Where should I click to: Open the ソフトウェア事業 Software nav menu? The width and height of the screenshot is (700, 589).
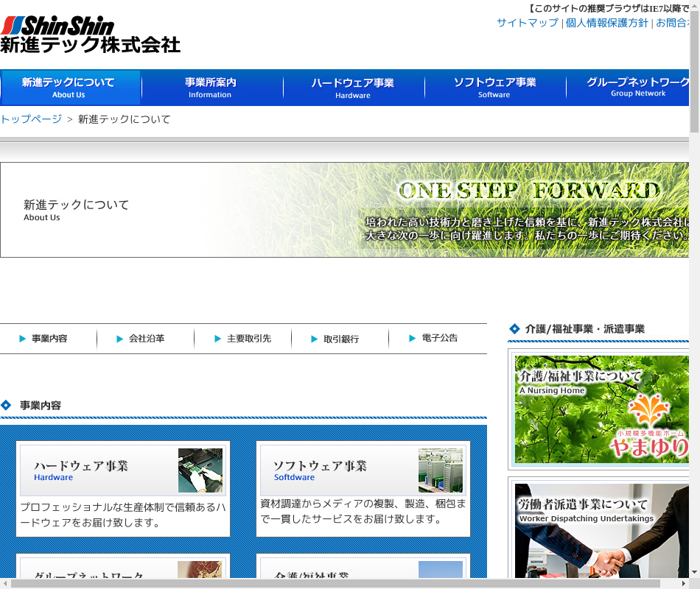point(494,88)
